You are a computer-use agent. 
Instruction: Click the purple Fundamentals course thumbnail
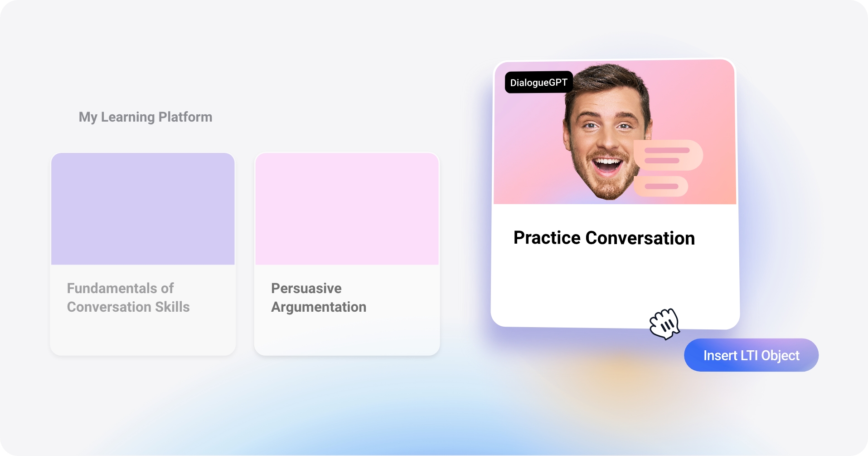(143, 209)
